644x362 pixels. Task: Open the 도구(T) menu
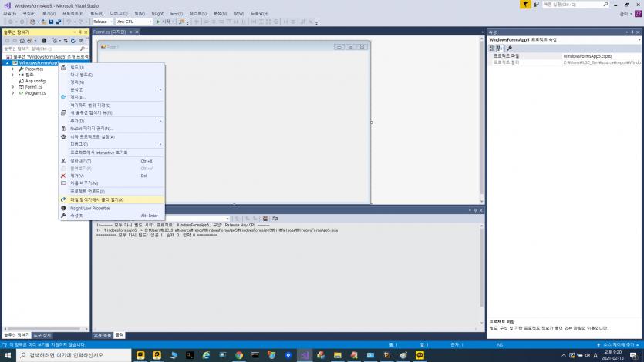(x=176, y=14)
